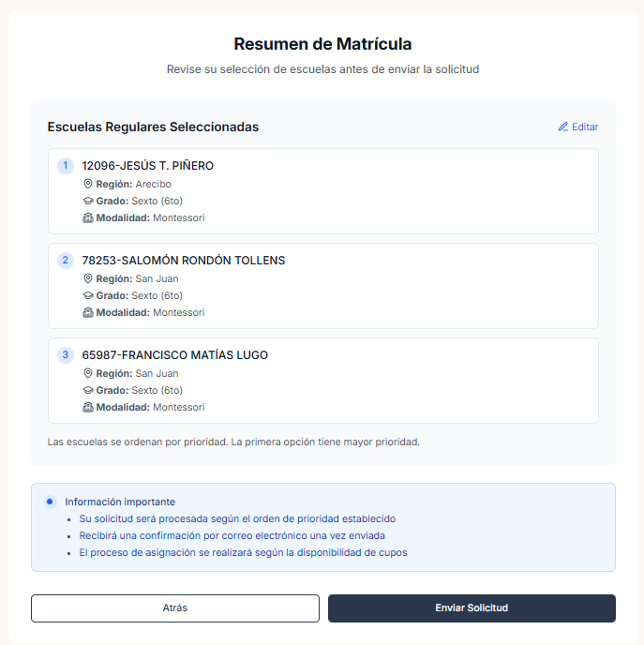
Task: Click location pin icon for Arecibo region
Action: tap(88, 184)
